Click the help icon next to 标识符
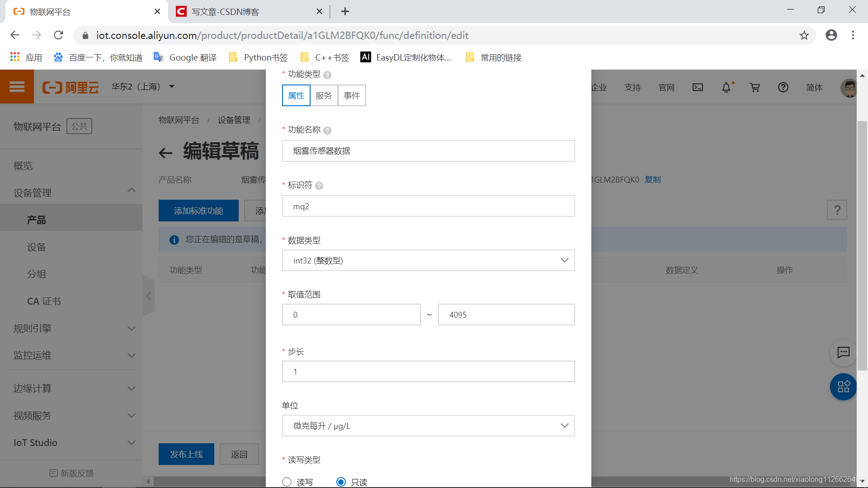868x488 pixels. [x=319, y=186]
